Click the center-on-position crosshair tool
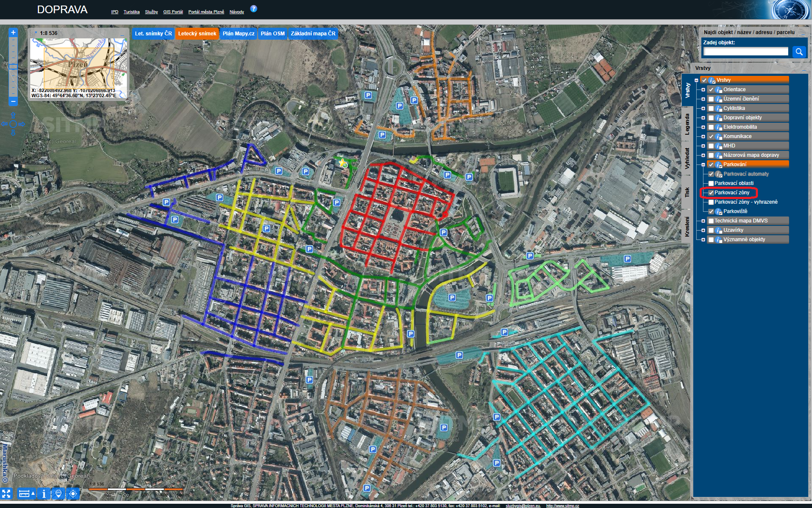The width and height of the screenshot is (812, 508). pyautogui.click(x=73, y=494)
